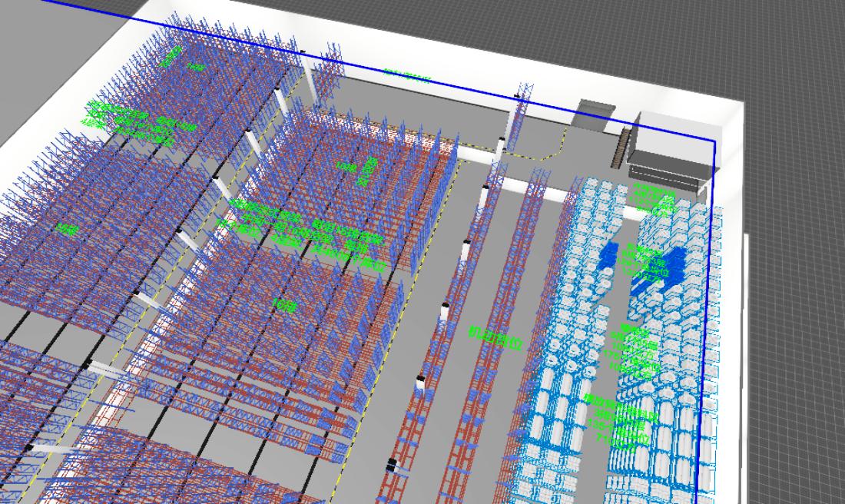Select the green label in the lower central rack block
The image size is (845, 504).
(x=283, y=305)
